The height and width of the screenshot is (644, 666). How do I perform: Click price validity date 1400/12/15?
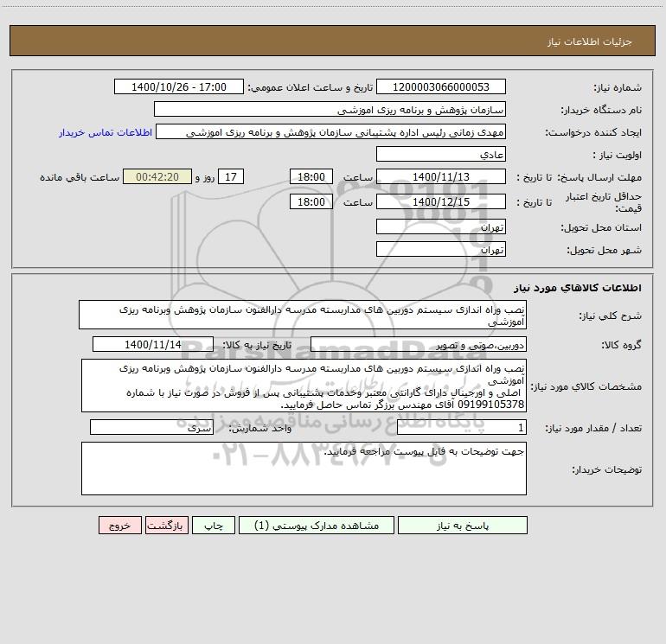441,201
